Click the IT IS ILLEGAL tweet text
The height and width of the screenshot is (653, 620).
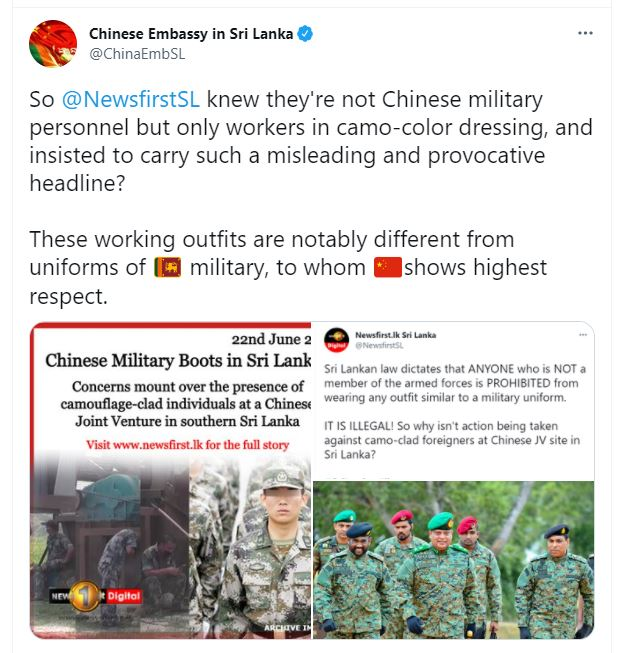coord(452,440)
